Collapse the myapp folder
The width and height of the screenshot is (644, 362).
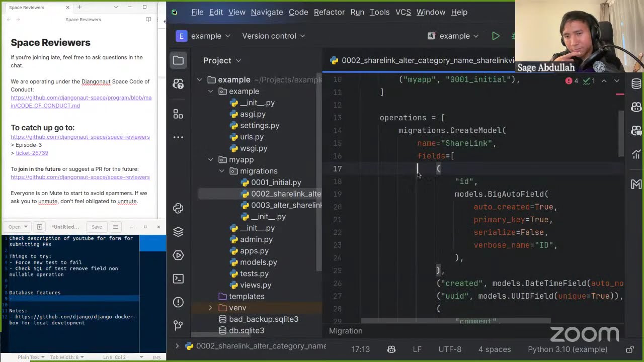point(210,160)
